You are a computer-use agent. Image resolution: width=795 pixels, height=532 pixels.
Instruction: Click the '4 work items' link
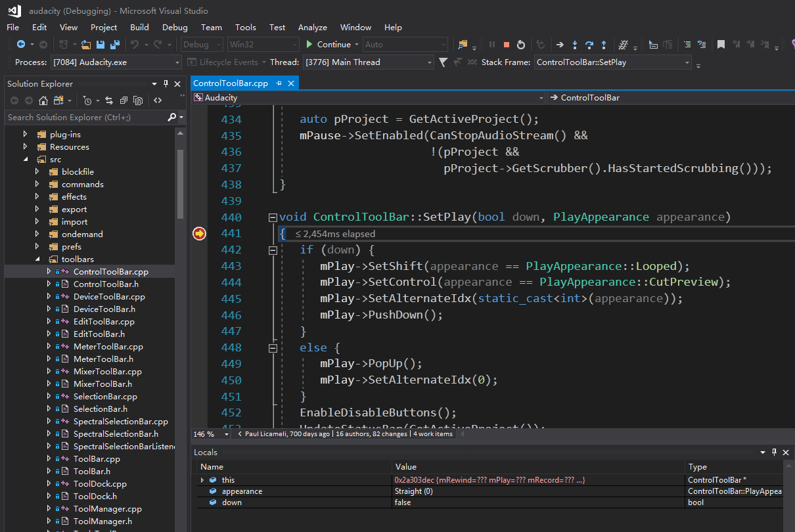coord(433,434)
